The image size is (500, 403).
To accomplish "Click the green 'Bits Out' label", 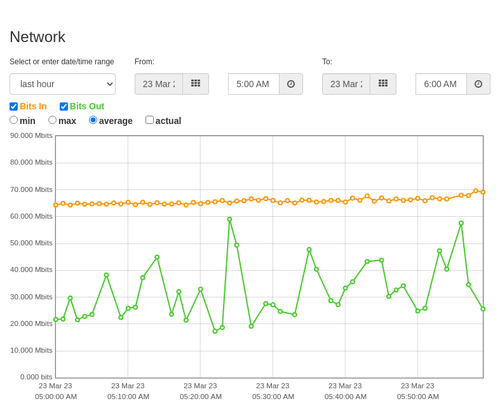I will coord(87,106).
